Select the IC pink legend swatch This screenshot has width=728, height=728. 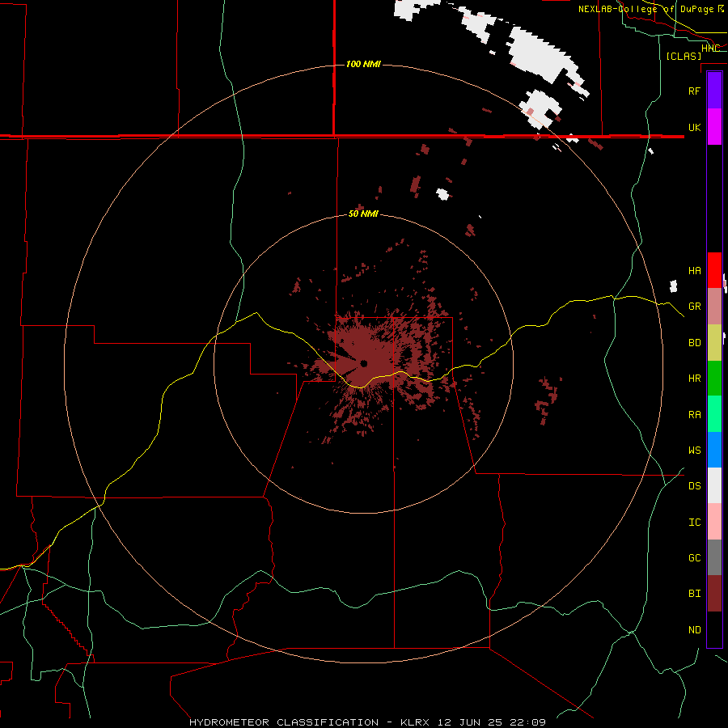[714, 522]
